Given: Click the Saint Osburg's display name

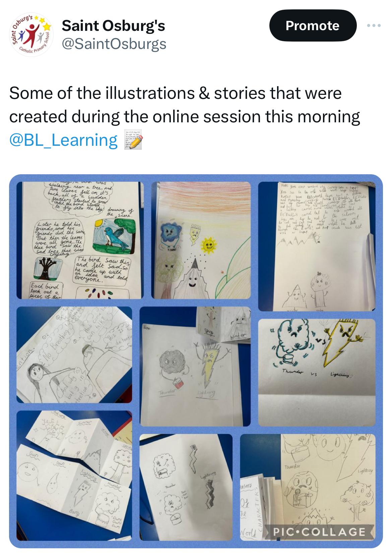Looking at the screenshot, I should (114, 26).
